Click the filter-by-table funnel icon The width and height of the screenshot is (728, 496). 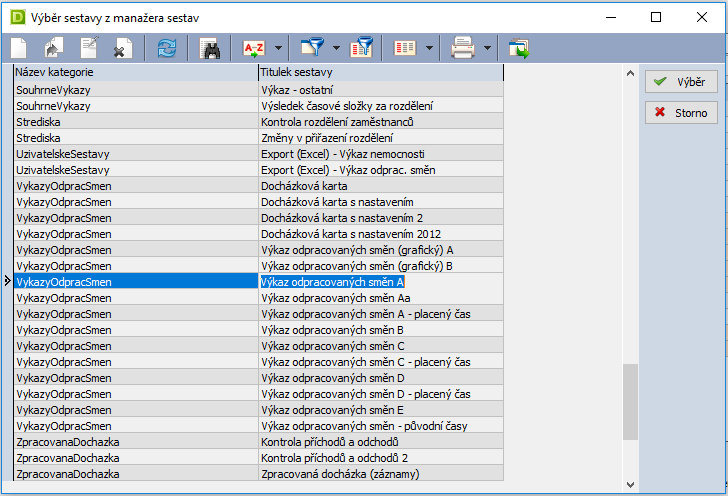pos(364,48)
